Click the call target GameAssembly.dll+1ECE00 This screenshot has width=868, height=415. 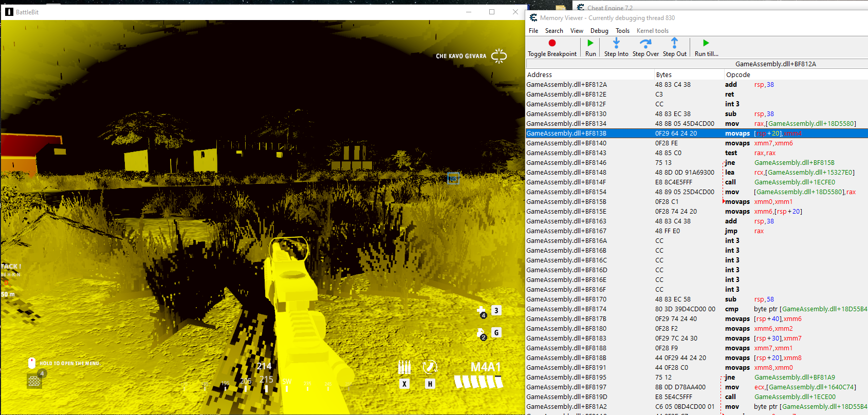click(x=795, y=397)
